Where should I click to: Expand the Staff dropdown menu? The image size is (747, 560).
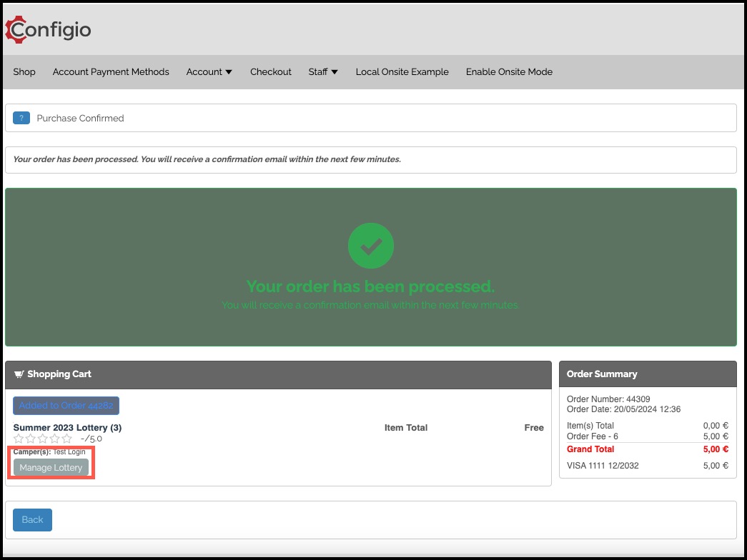coord(323,72)
